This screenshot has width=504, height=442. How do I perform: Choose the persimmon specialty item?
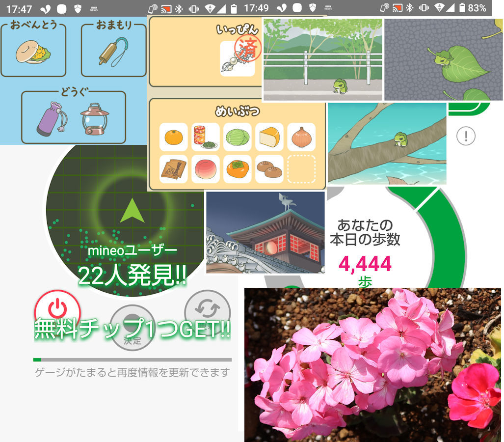(x=238, y=169)
